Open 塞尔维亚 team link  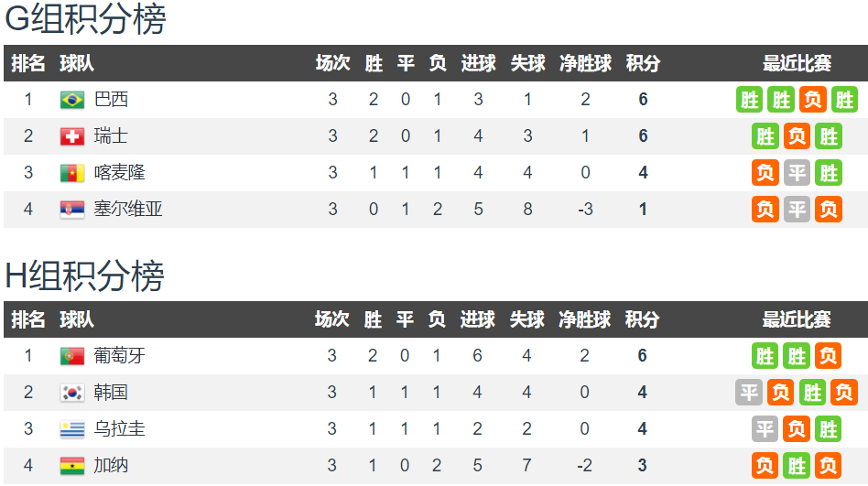click(128, 209)
